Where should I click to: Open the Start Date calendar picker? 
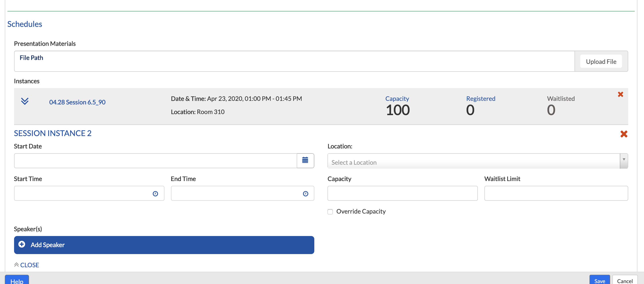[305, 160]
